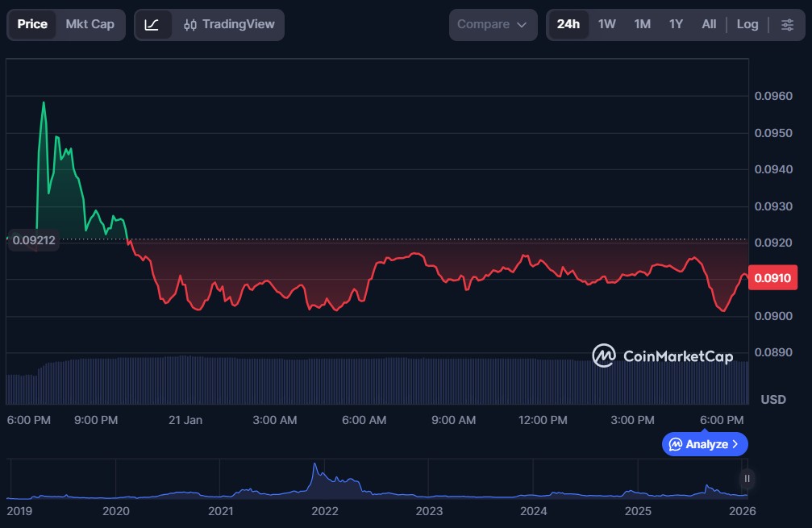Viewport: 812px width, 528px height.
Task: Expand the Analyze chevron button
Action: (705, 444)
